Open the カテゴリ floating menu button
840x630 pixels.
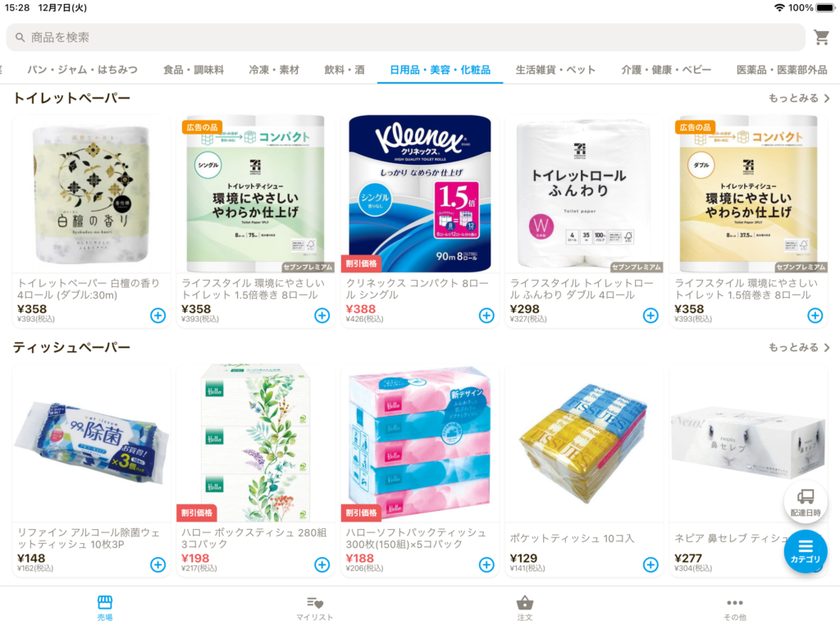pos(806,551)
